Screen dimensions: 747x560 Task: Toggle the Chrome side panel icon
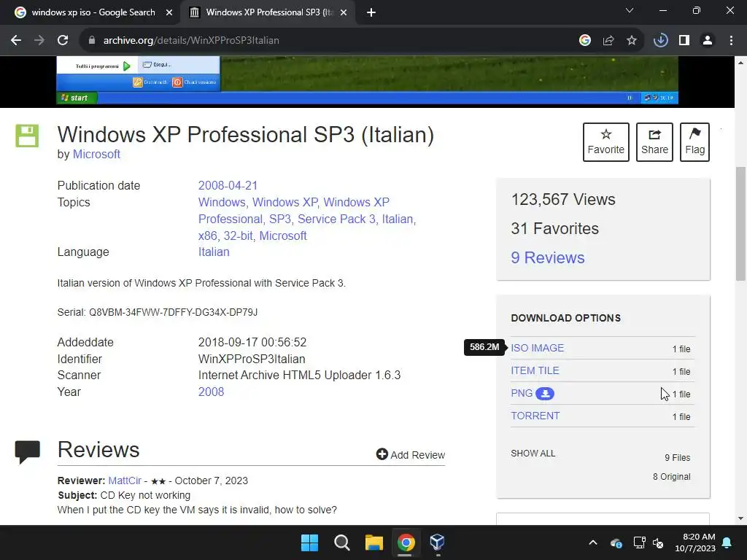click(x=684, y=41)
